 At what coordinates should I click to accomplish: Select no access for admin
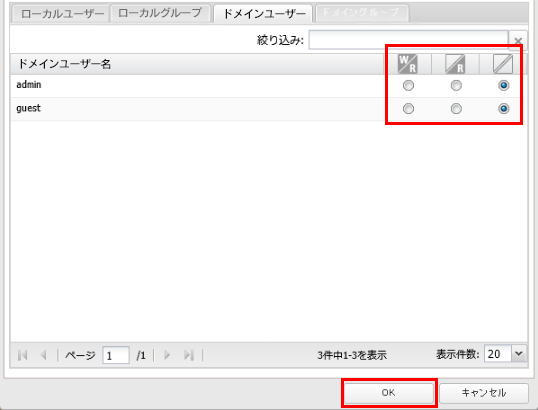point(503,85)
